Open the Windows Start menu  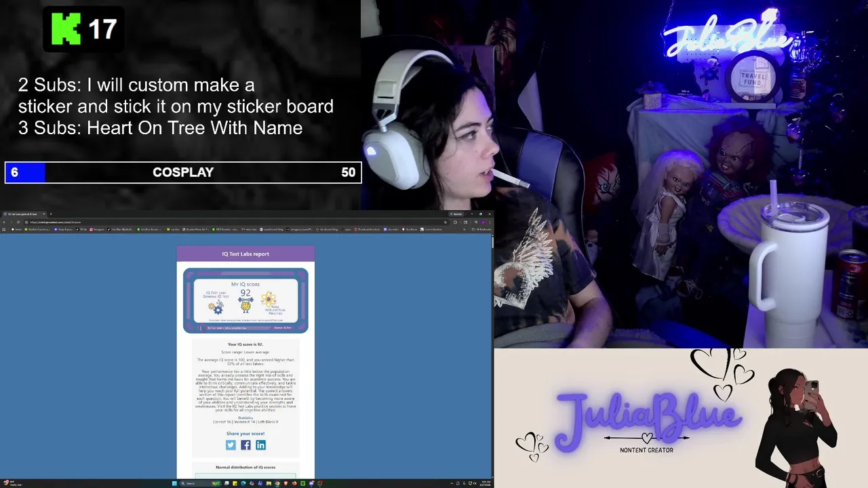174,483
